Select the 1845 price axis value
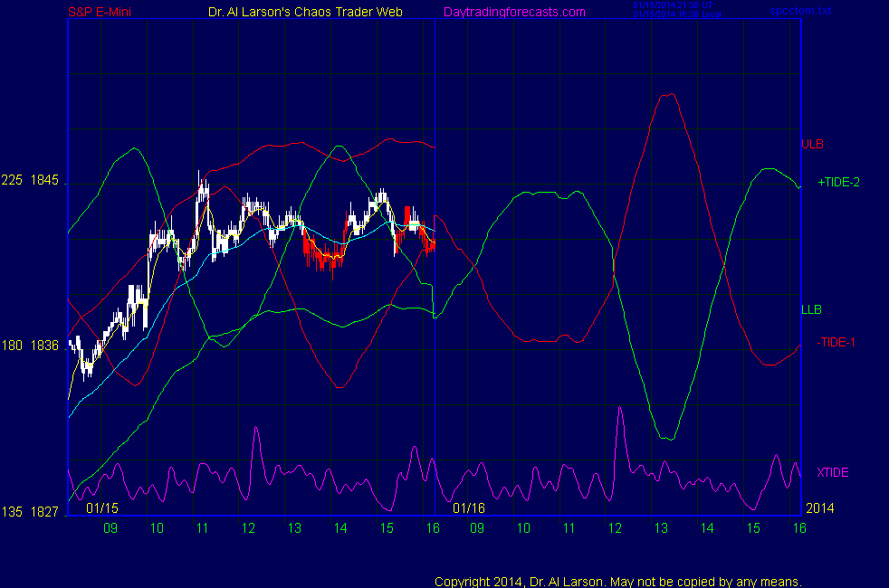This screenshot has width=889, height=588. click(x=44, y=180)
